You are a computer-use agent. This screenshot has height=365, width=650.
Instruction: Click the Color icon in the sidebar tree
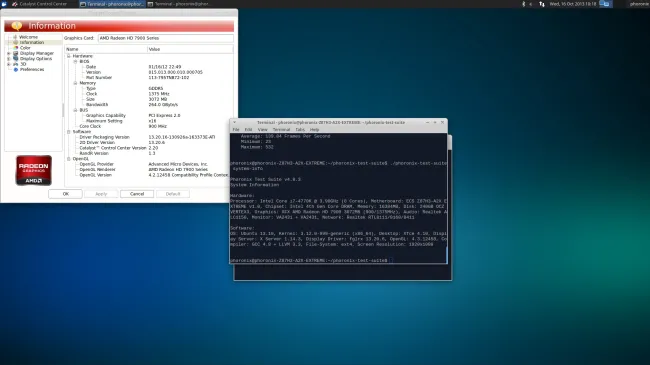coord(16,48)
